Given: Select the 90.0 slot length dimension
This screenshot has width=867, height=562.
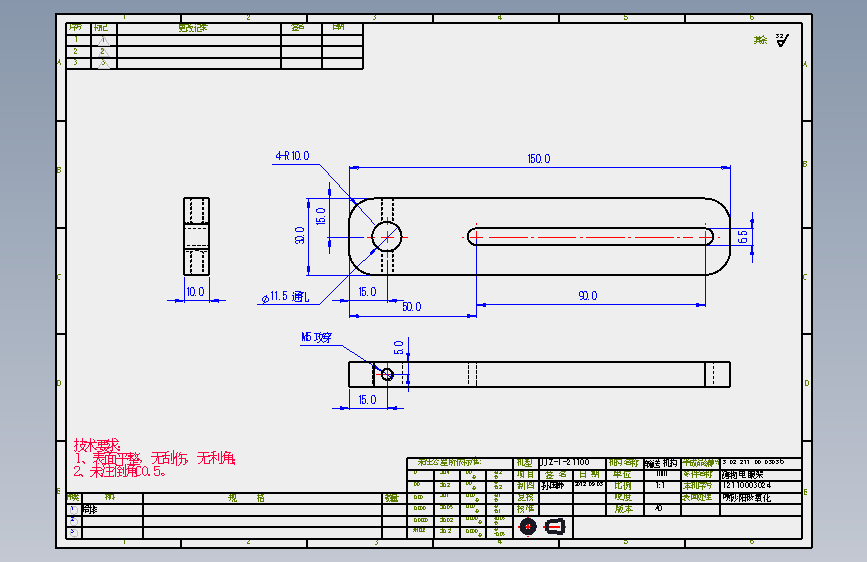Looking at the screenshot, I should [588, 296].
